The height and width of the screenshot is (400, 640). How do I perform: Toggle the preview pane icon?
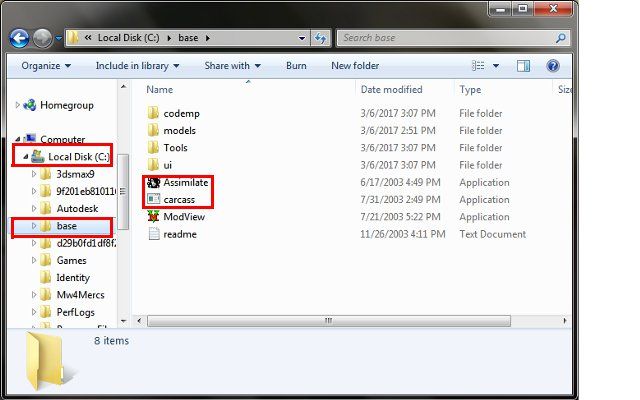pyautogui.click(x=524, y=66)
